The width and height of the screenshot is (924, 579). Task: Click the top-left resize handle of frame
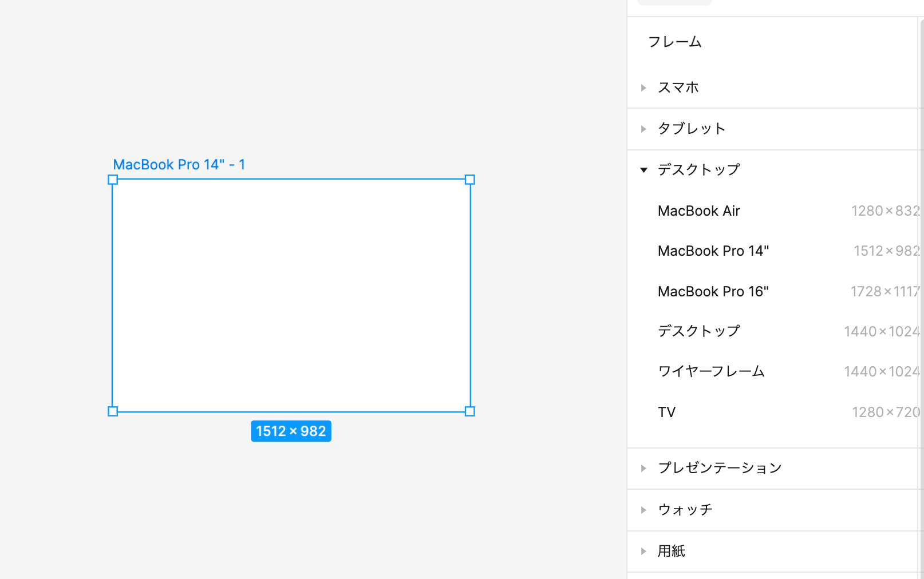(113, 180)
